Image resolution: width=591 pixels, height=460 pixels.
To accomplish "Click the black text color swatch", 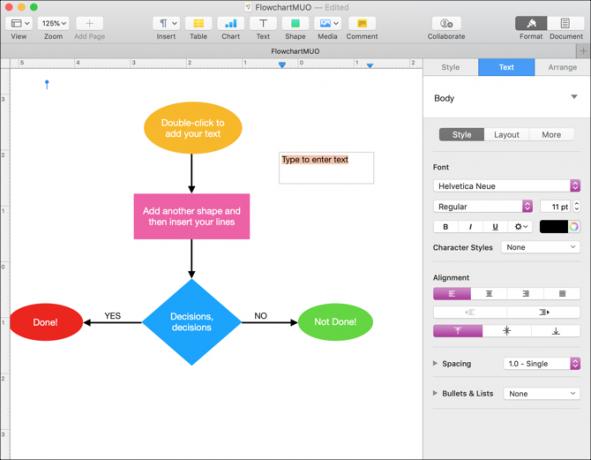I will (x=553, y=227).
